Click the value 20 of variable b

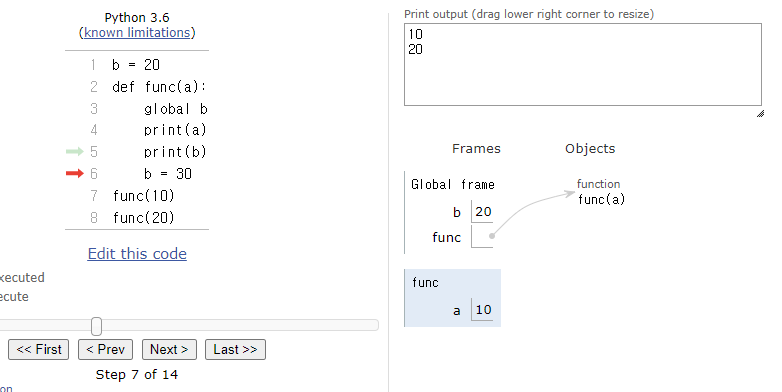[x=483, y=211]
